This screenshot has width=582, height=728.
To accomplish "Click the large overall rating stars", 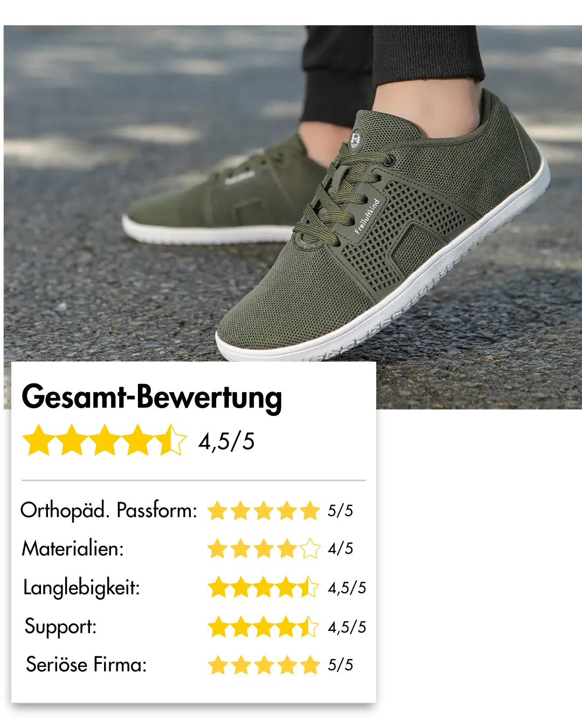I will pos(105,440).
